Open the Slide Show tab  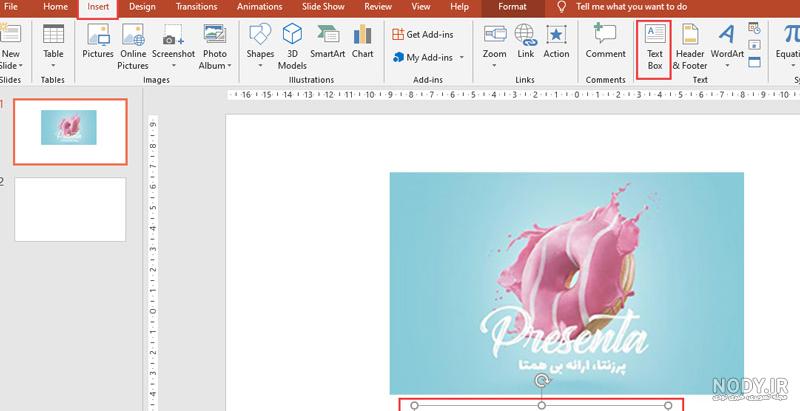click(x=323, y=7)
